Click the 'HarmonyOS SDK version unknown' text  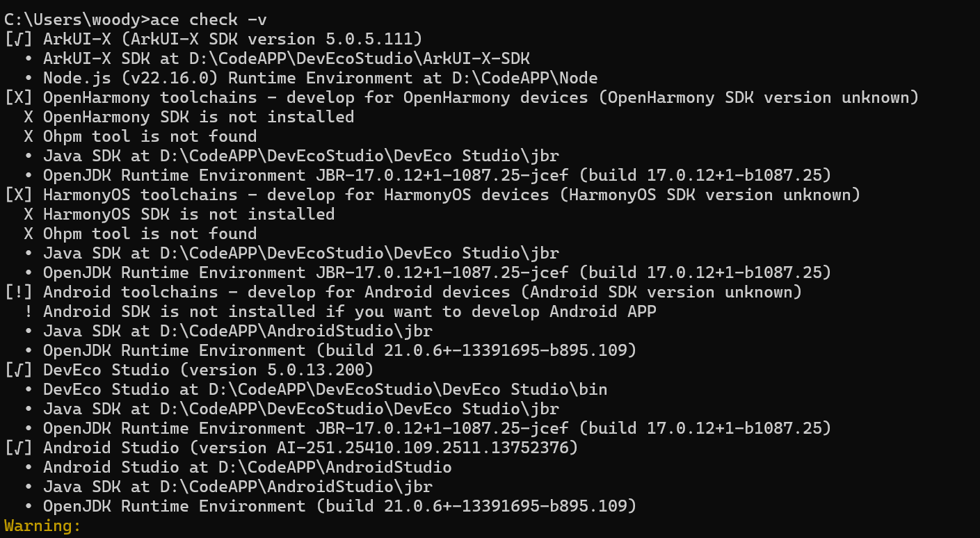[709, 195]
